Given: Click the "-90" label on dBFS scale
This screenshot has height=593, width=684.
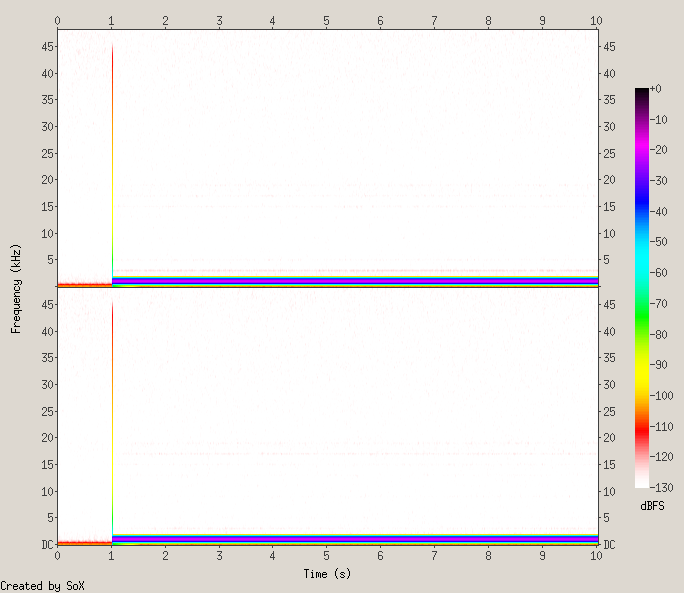Looking at the screenshot, I should pos(658,364).
